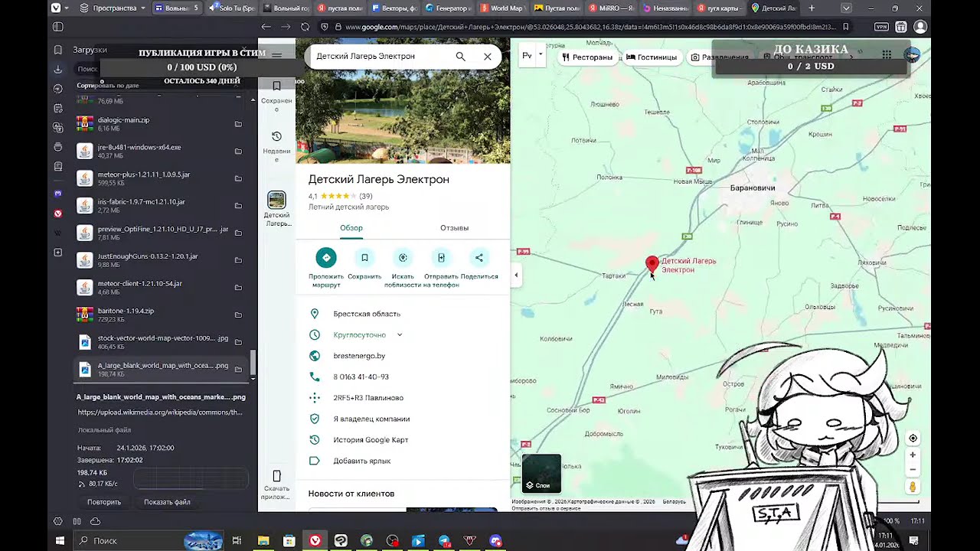980x551 pixels.
Task: Switch to the Отзывы tab
Action: point(454,228)
